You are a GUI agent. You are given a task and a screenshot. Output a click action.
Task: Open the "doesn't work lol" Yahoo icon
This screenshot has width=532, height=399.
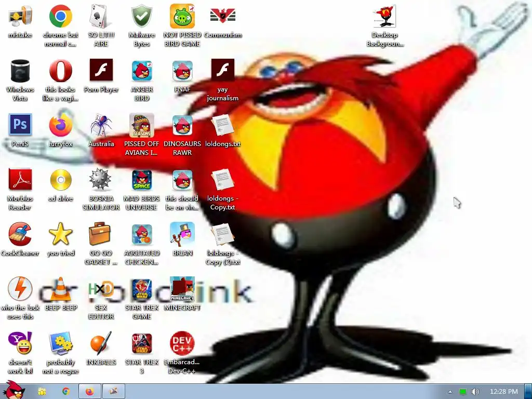20,343
